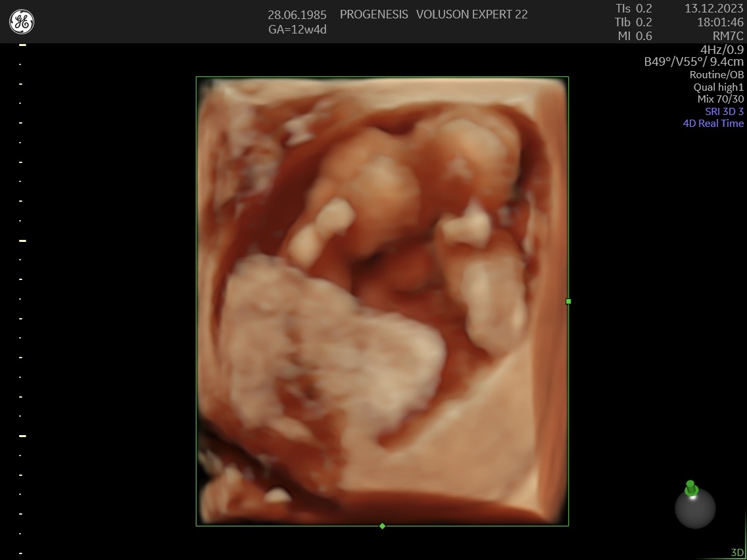Click the GA=12w4d gestational age text

(297, 30)
